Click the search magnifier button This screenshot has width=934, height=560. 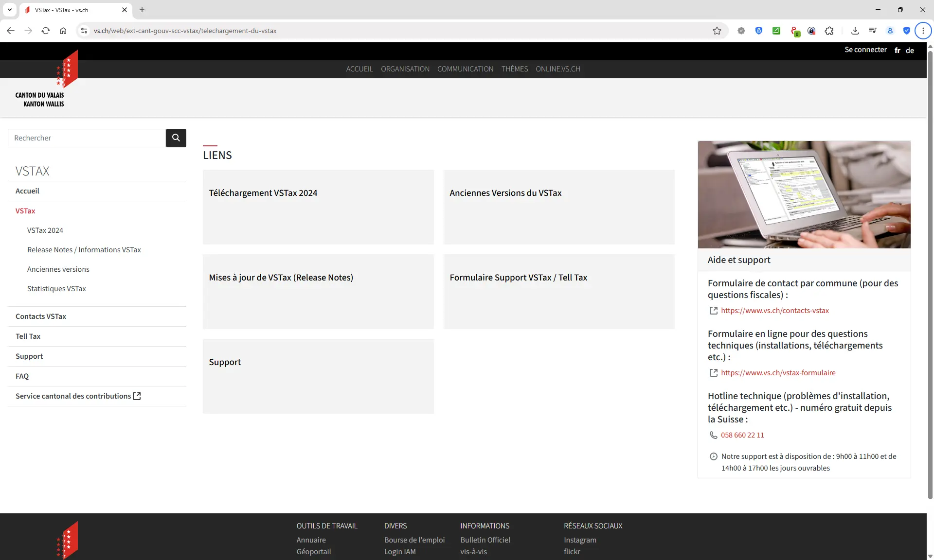point(176,138)
